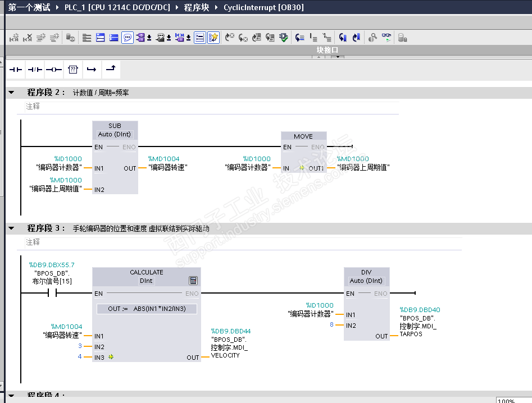Click DIV data type Auto (DInt) selector
This screenshot has width=532, height=403.
366,281
